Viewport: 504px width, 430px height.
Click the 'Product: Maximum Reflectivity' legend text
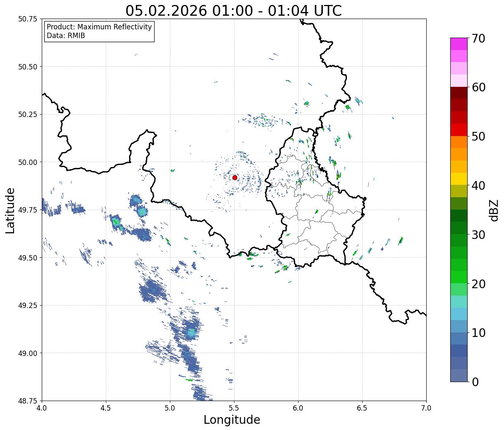(x=99, y=27)
